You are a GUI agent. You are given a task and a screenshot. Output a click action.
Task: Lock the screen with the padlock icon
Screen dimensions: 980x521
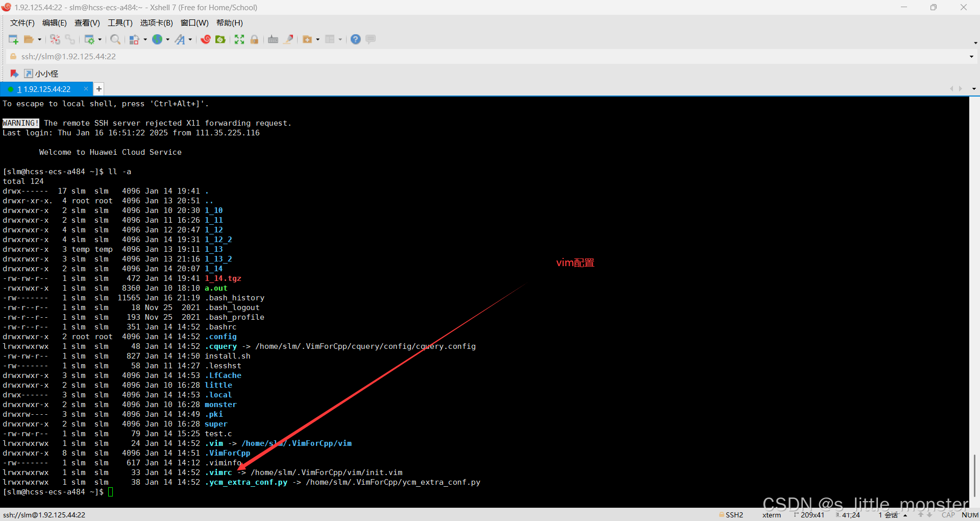tap(254, 39)
